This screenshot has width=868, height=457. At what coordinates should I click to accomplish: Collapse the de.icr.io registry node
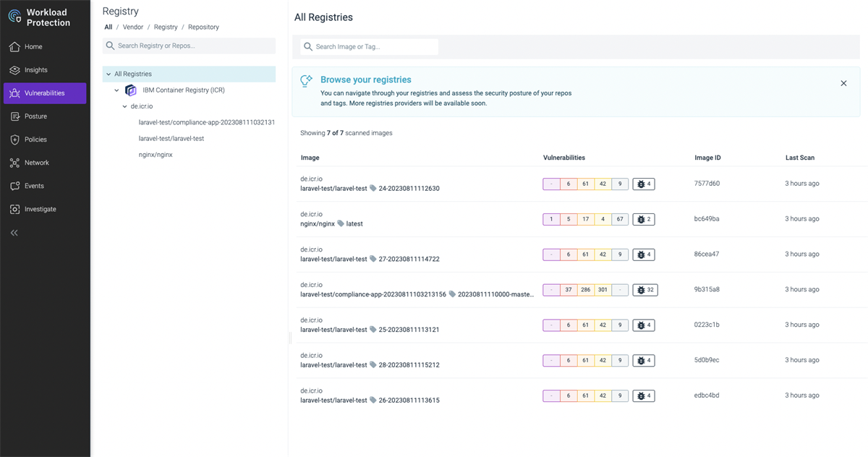tap(124, 106)
